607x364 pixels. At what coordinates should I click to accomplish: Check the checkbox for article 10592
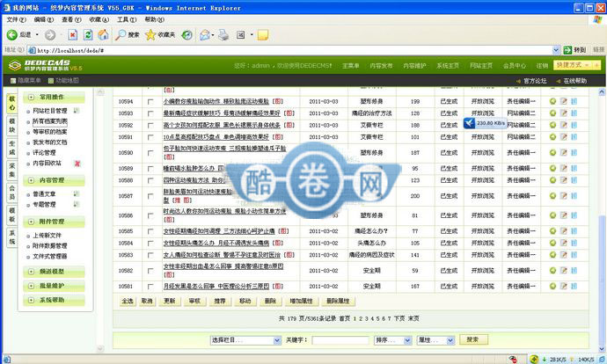(x=150, y=126)
